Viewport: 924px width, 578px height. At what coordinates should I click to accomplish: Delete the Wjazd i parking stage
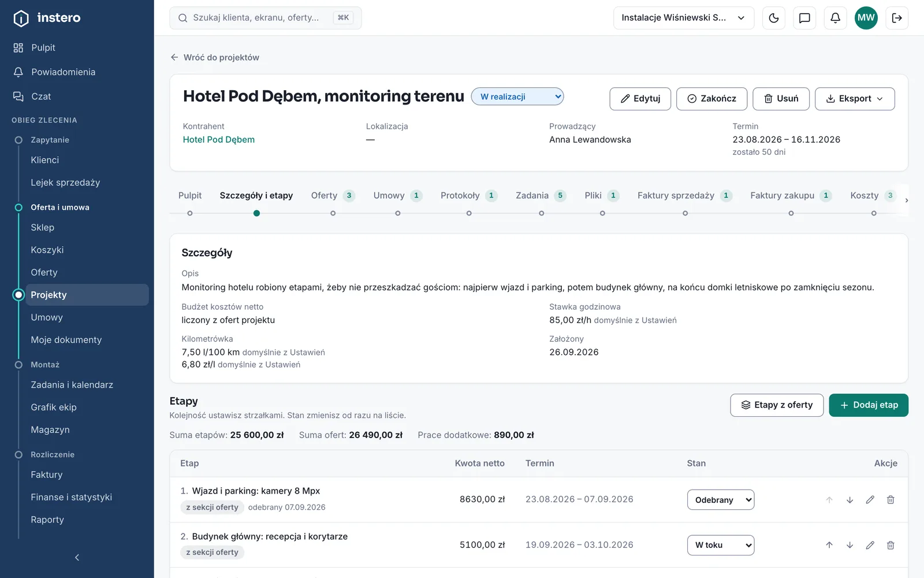[x=891, y=500]
